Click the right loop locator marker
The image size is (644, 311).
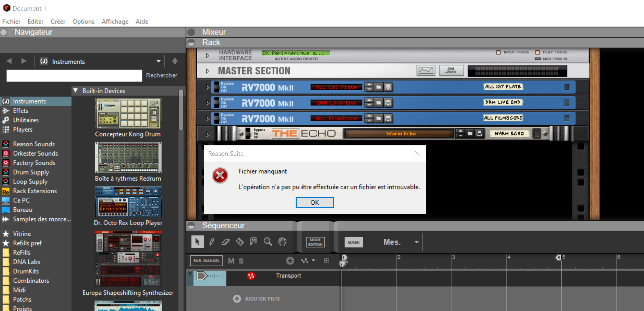(x=559, y=257)
